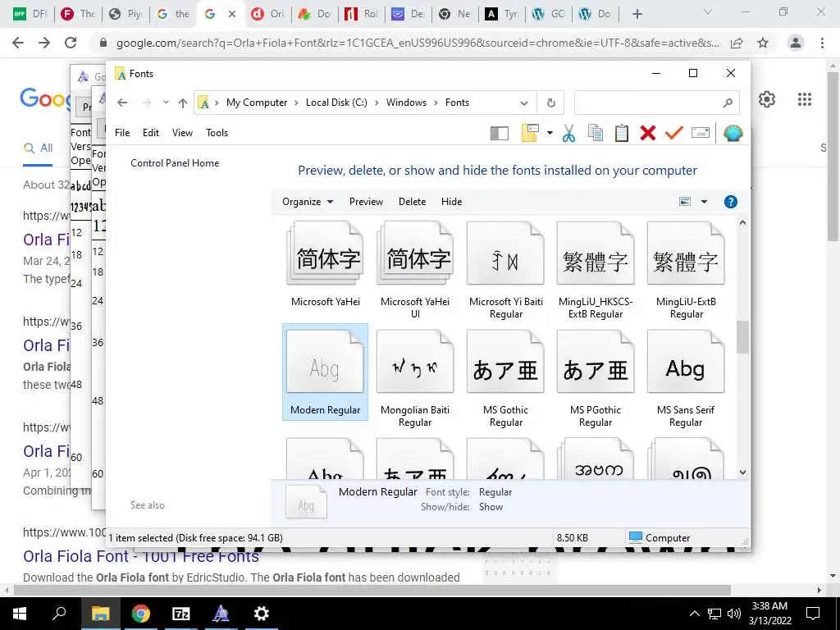Image resolution: width=840 pixels, height=630 pixels.
Task: Open folder options icon dropdown arrow
Action: [550, 133]
